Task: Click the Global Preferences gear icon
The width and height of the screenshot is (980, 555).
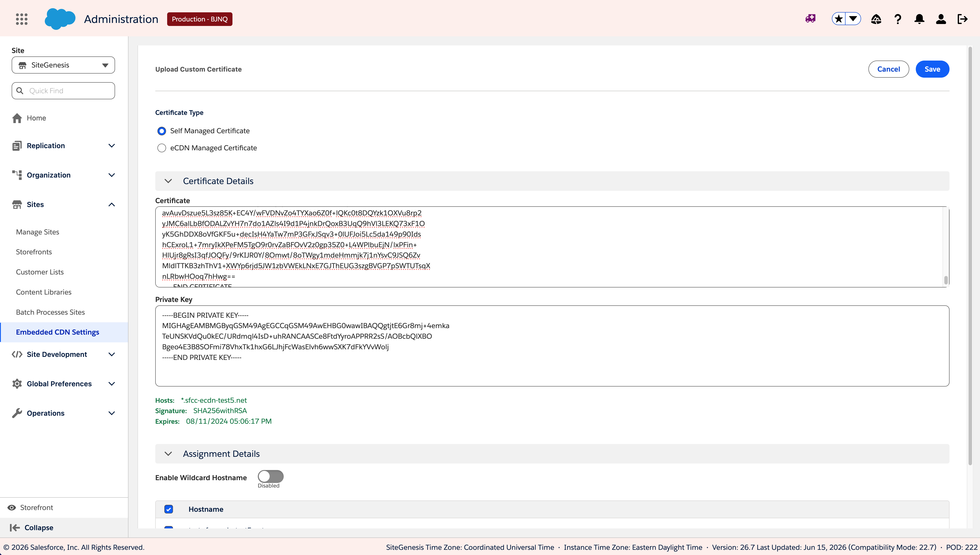Action: tap(17, 384)
